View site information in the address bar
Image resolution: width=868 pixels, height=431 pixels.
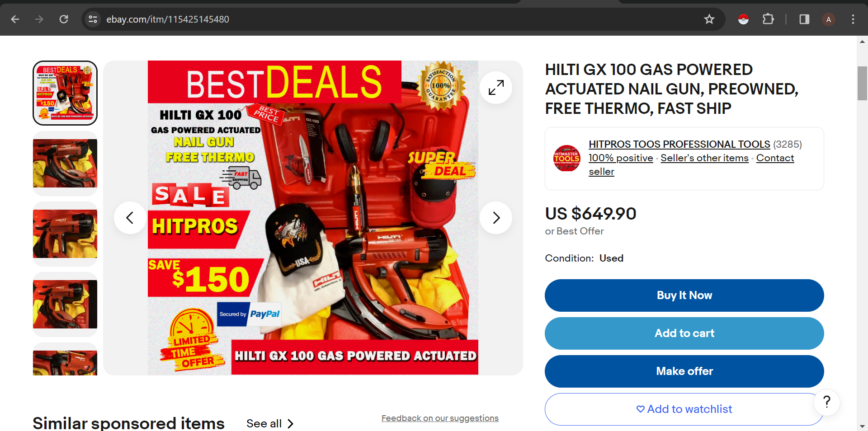pos(93,19)
